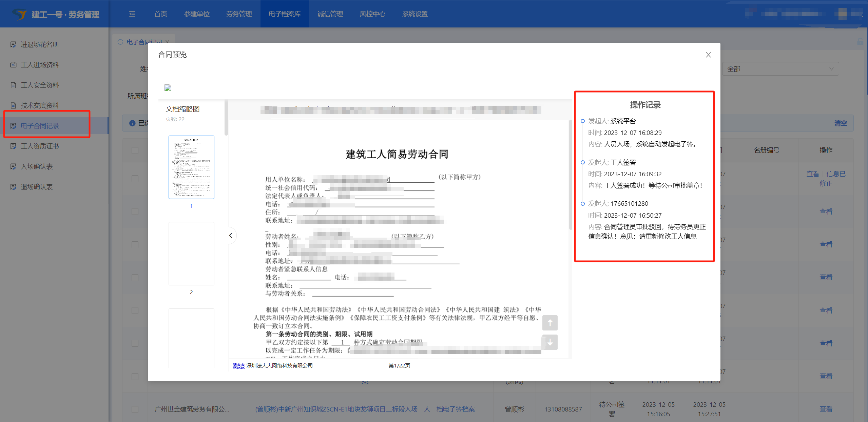Screen dimensions: 868x422
Task: Click the 建工一号 logo icon
Action: click(x=19, y=14)
